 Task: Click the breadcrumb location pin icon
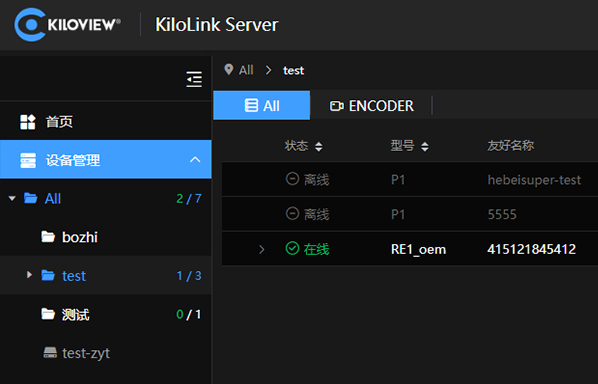point(228,69)
